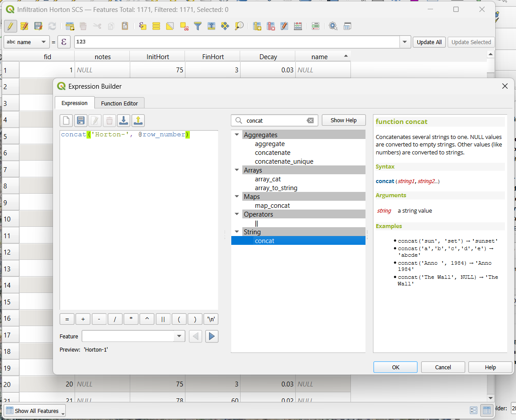Select array_to_string in the function list
This screenshot has width=516, height=420.
[x=276, y=188]
